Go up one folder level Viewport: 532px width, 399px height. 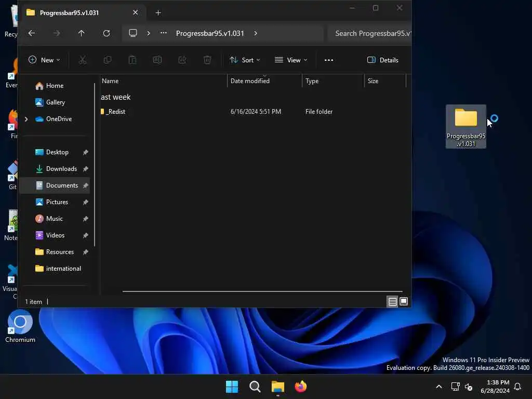[x=81, y=33]
